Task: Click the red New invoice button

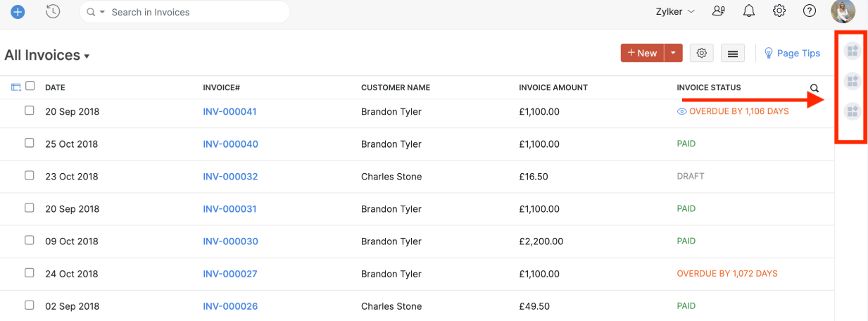Action: coord(642,53)
